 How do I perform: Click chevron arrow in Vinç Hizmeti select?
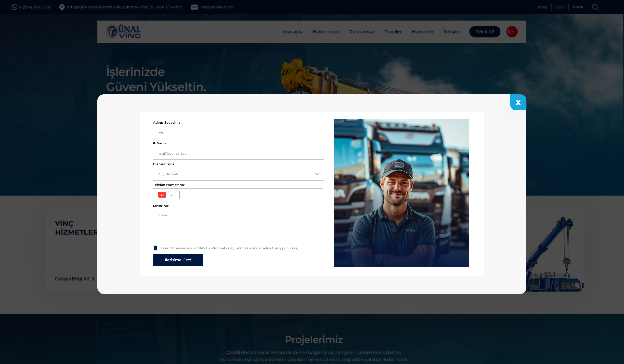tap(317, 174)
